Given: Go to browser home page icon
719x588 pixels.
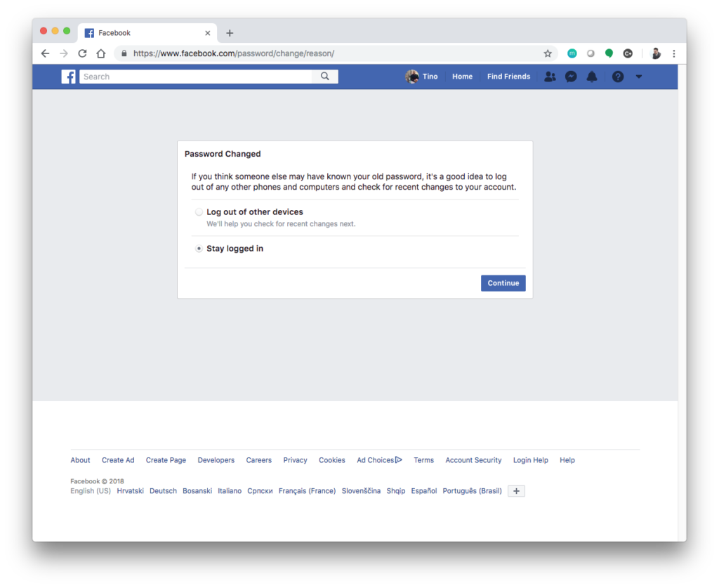Looking at the screenshot, I should pyautogui.click(x=101, y=53).
